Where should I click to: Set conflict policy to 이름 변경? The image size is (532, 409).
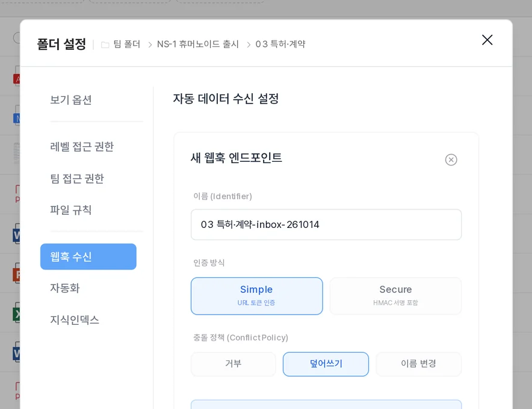(x=418, y=364)
